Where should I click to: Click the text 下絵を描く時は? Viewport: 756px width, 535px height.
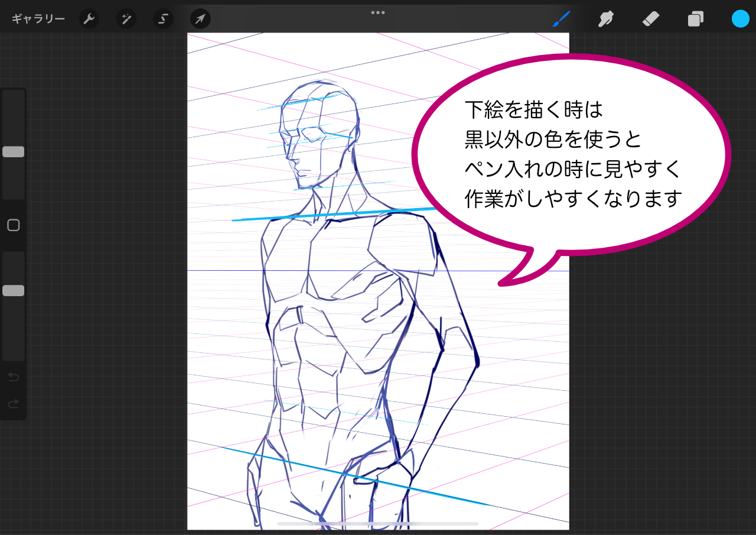pyautogui.click(x=533, y=111)
